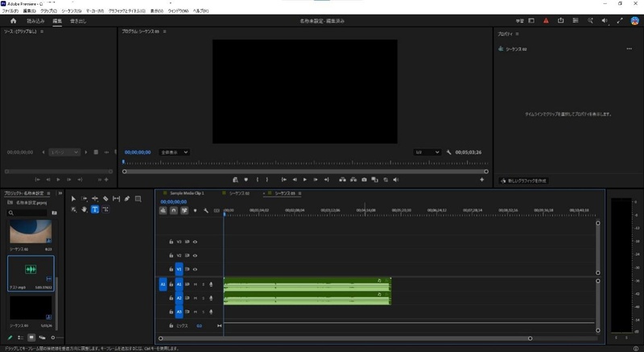
Task: Toggle V2 track output eye
Action: (x=195, y=255)
